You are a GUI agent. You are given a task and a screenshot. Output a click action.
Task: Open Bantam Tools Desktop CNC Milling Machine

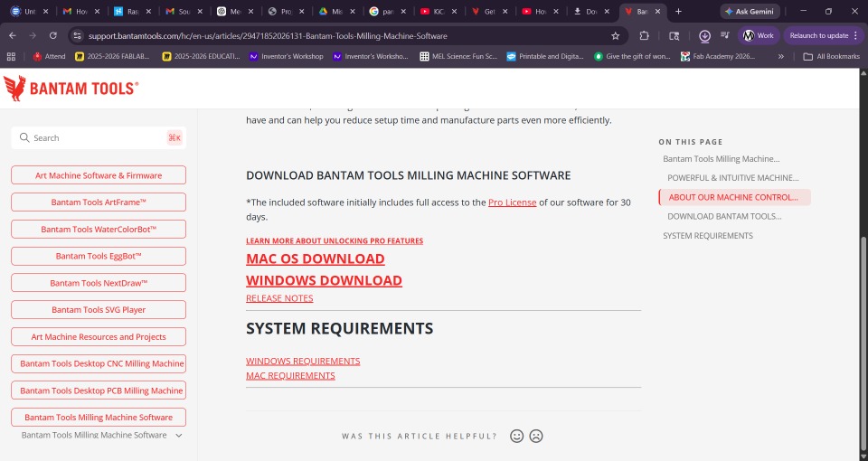point(99,363)
